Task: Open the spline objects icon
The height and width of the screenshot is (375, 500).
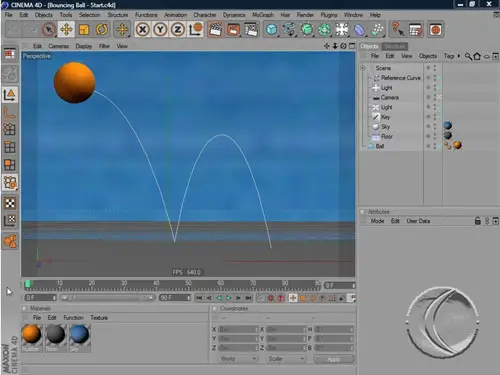Action: [x=289, y=30]
